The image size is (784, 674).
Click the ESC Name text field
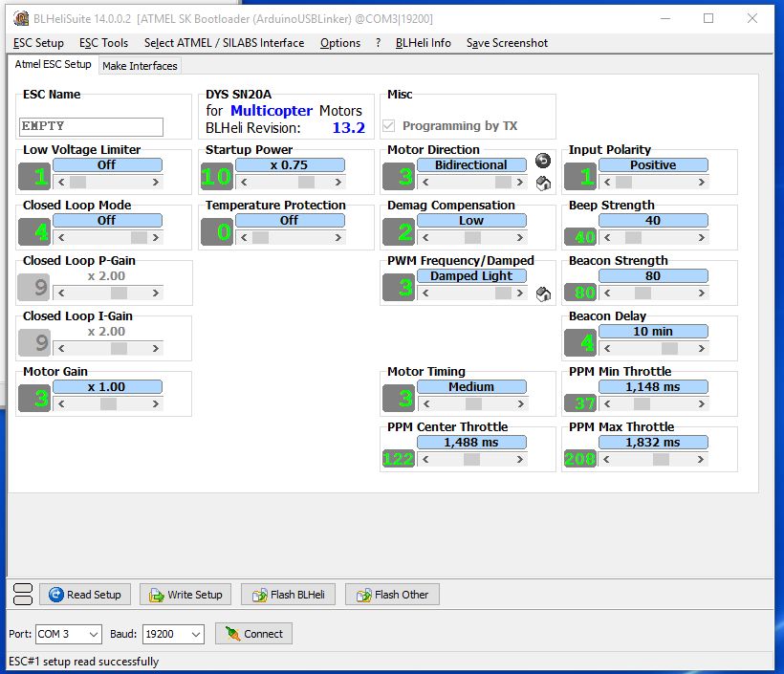pyautogui.click(x=92, y=126)
